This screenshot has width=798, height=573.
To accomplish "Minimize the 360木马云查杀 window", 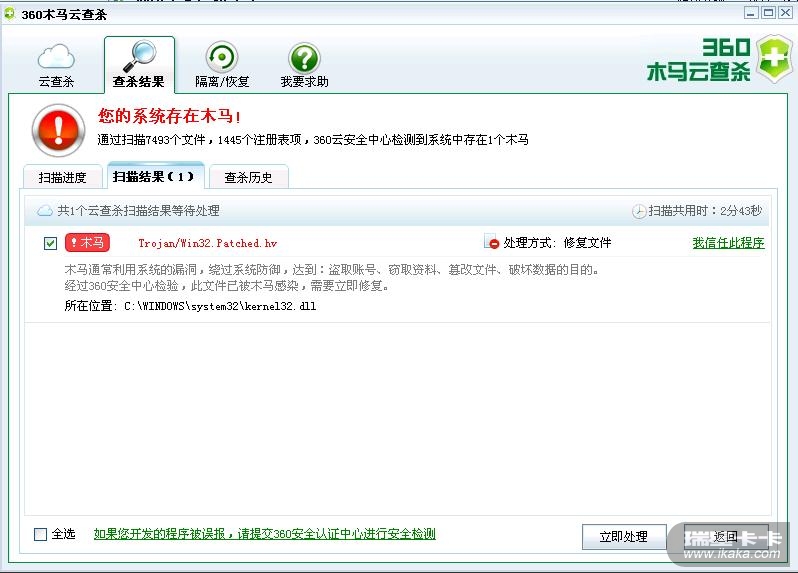I will coord(751,13).
